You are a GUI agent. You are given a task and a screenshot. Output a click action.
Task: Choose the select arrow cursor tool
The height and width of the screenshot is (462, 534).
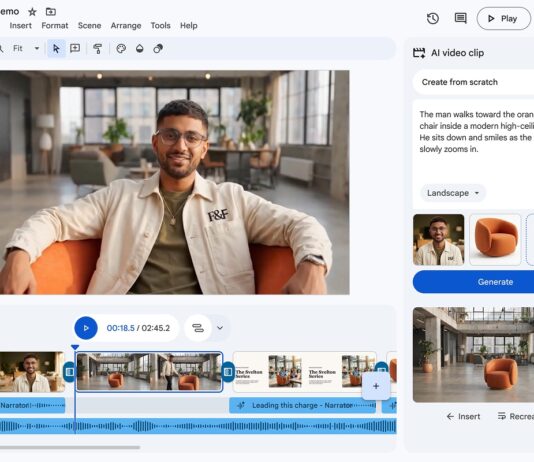(56, 49)
